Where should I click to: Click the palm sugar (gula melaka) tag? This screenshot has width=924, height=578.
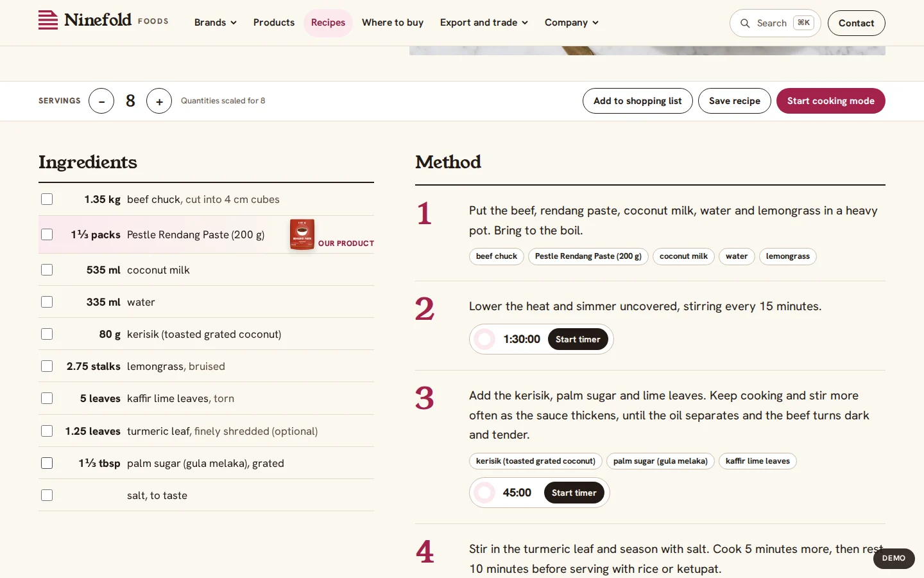660,461
